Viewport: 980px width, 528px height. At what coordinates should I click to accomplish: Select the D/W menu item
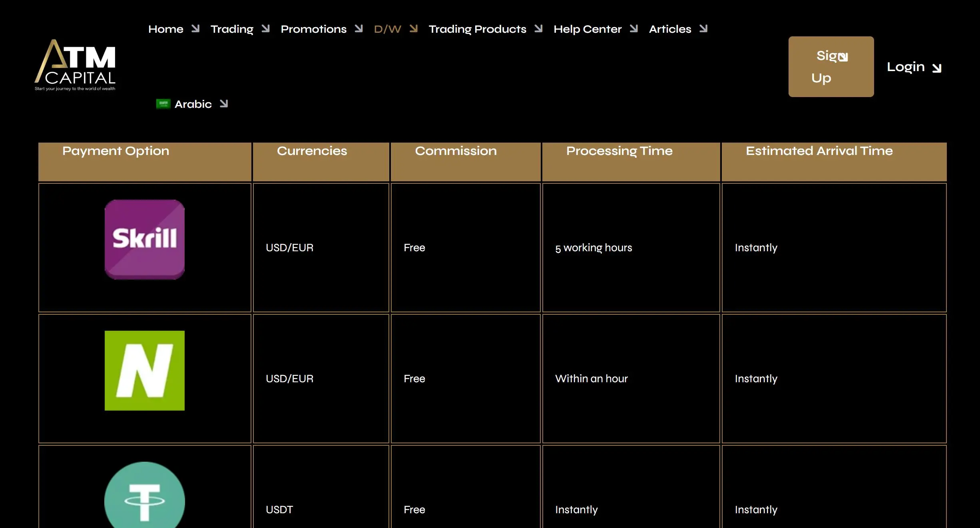tap(387, 29)
